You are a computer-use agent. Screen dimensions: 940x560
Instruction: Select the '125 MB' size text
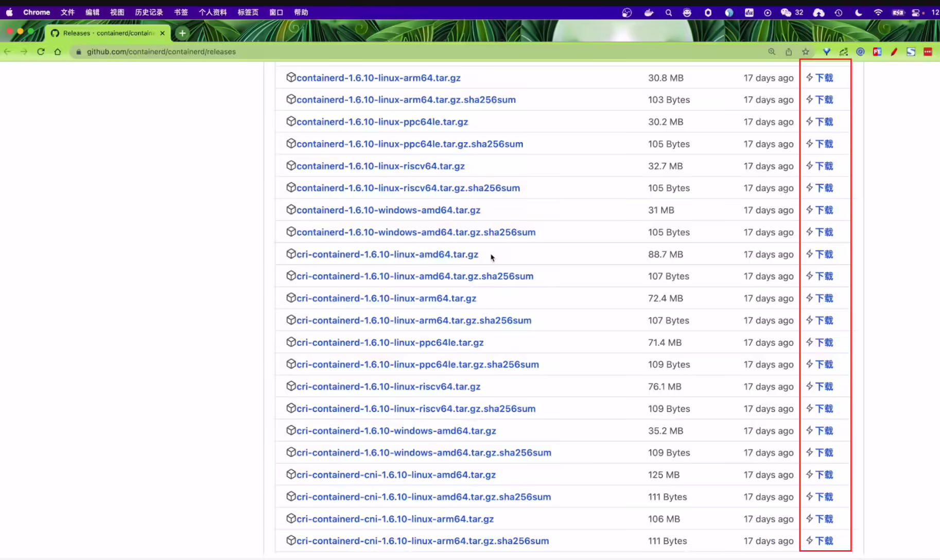[664, 475]
